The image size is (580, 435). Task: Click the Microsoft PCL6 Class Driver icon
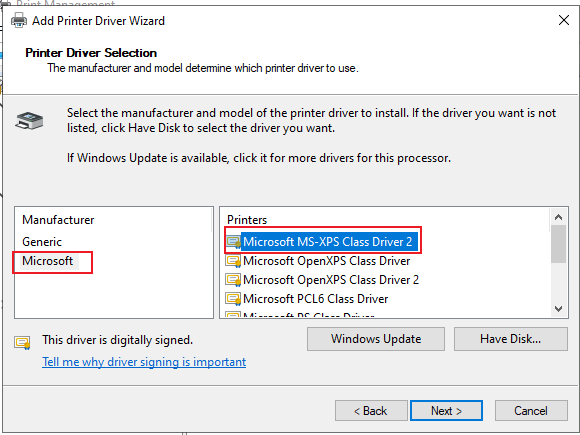(233, 299)
